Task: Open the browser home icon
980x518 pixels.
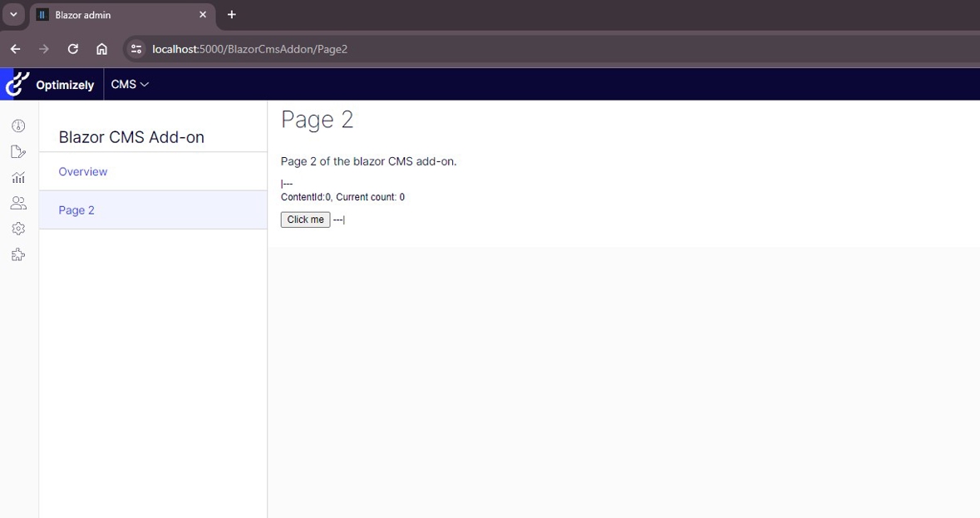Action: tap(101, 48)
